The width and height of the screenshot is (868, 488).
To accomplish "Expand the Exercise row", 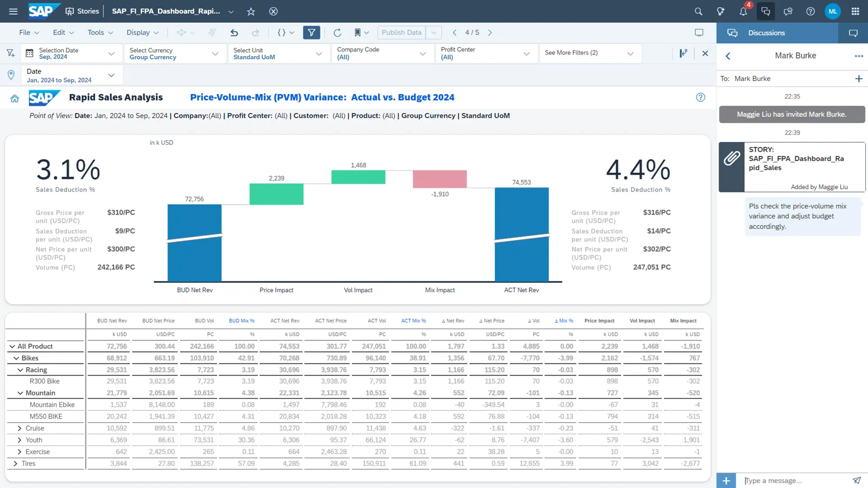I will [x=19, y=452].
